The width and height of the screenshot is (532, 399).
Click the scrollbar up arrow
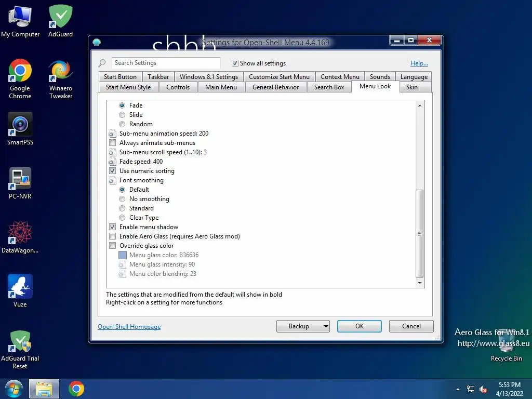(420, 105)
